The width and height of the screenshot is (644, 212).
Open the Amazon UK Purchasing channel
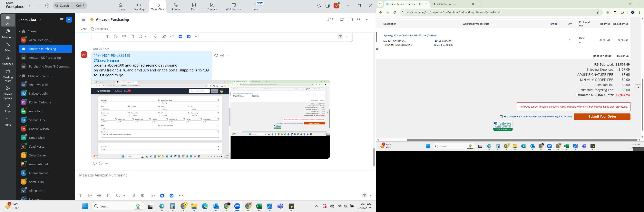(45, 58)
